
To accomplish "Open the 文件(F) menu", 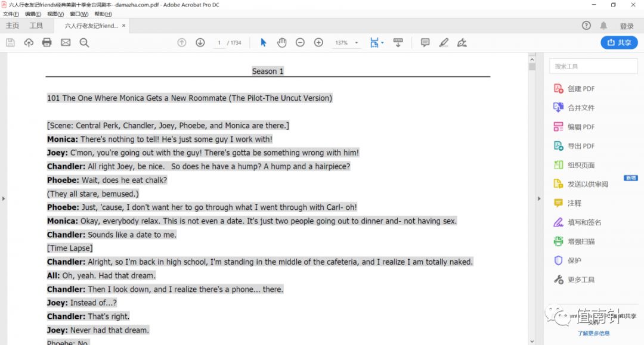I will tap(11, 14).
